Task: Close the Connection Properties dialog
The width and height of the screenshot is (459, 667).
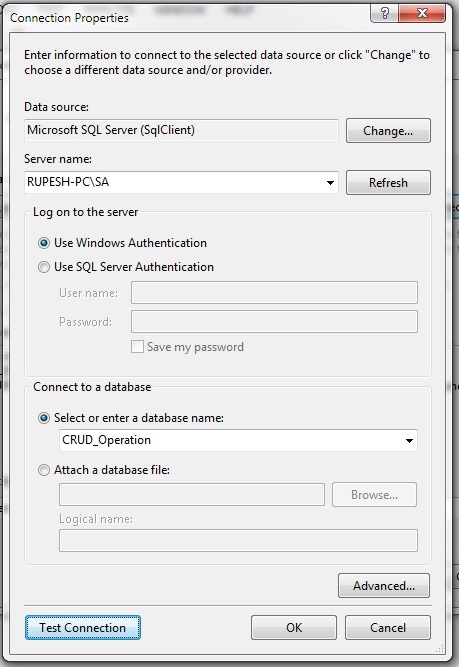Action: click(x=422, y=14)
